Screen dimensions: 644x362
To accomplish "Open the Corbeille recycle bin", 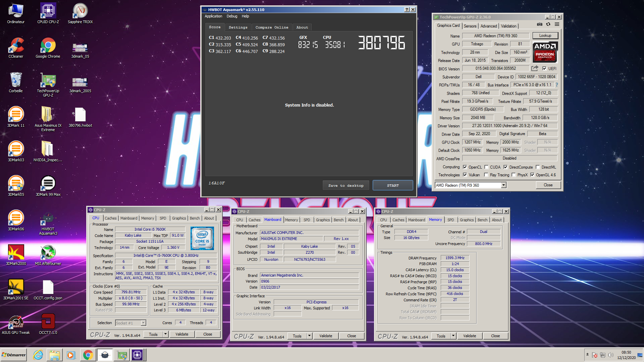I will point(16,82).
